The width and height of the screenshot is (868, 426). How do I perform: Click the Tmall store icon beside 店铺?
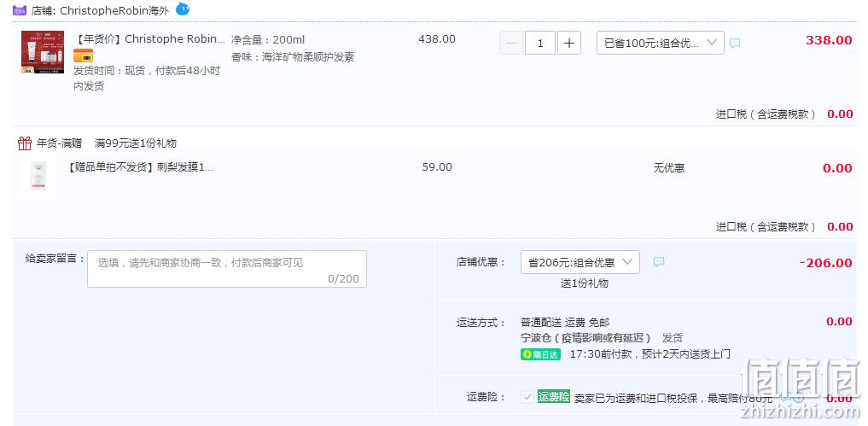click(x=20, y=10)
